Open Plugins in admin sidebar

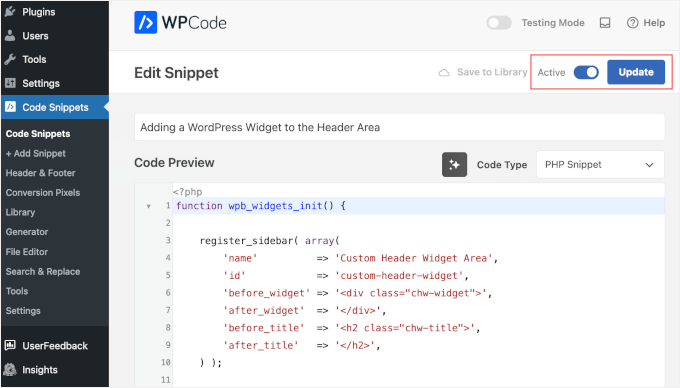tap(39, 12)
